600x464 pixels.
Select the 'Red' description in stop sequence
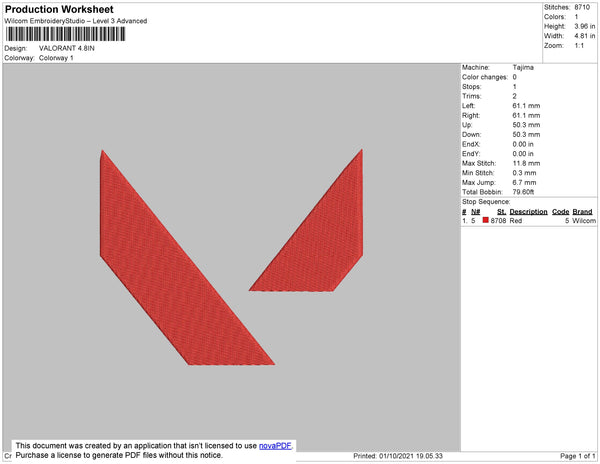(516, 221)
